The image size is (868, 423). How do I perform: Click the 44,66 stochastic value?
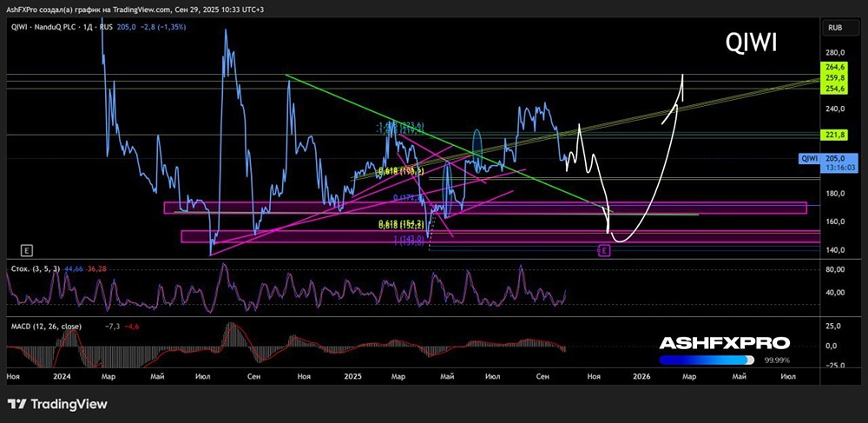click(x=74, y=268)
